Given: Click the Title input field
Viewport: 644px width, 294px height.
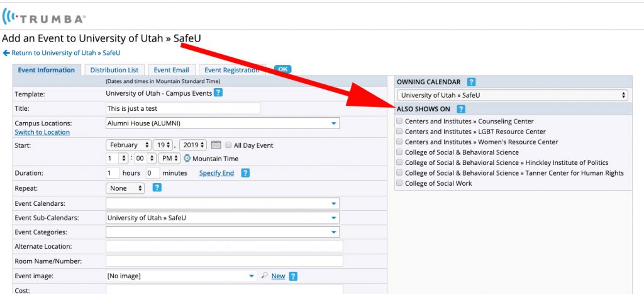Looking at the screenshot, I should [183, 108].
